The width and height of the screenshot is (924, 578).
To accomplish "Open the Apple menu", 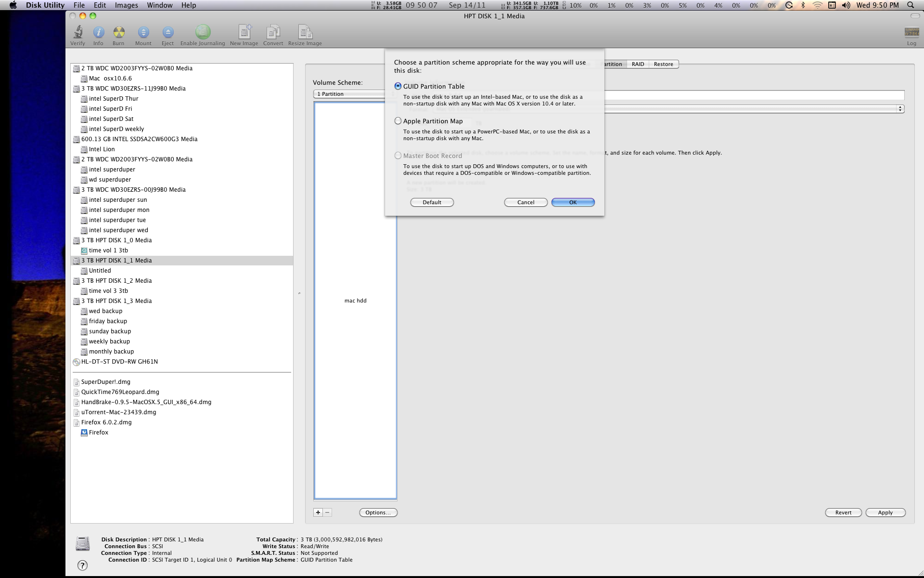I will click(13, 5).
